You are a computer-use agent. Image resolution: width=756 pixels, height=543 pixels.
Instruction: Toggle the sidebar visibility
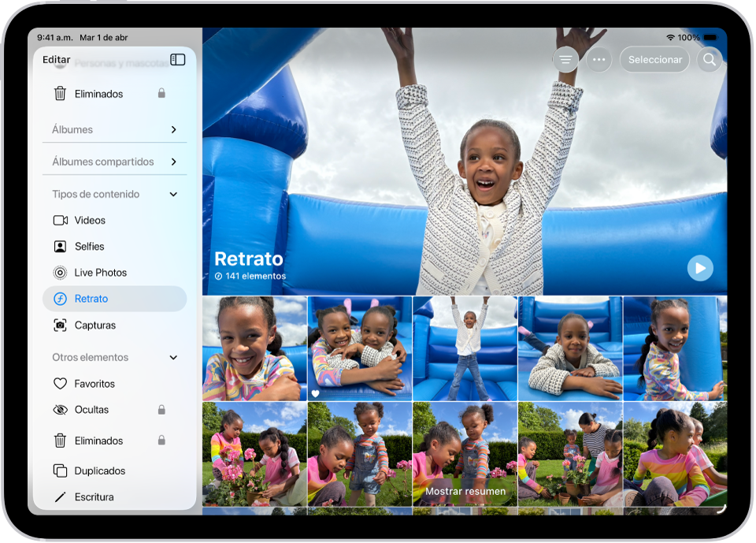click(178, 59)
